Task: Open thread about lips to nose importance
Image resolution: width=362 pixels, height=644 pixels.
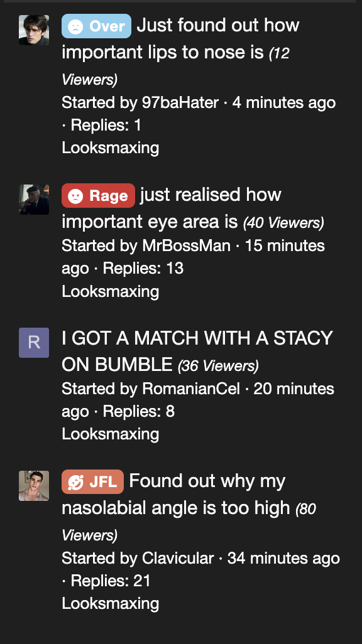Action: point(181,39)
